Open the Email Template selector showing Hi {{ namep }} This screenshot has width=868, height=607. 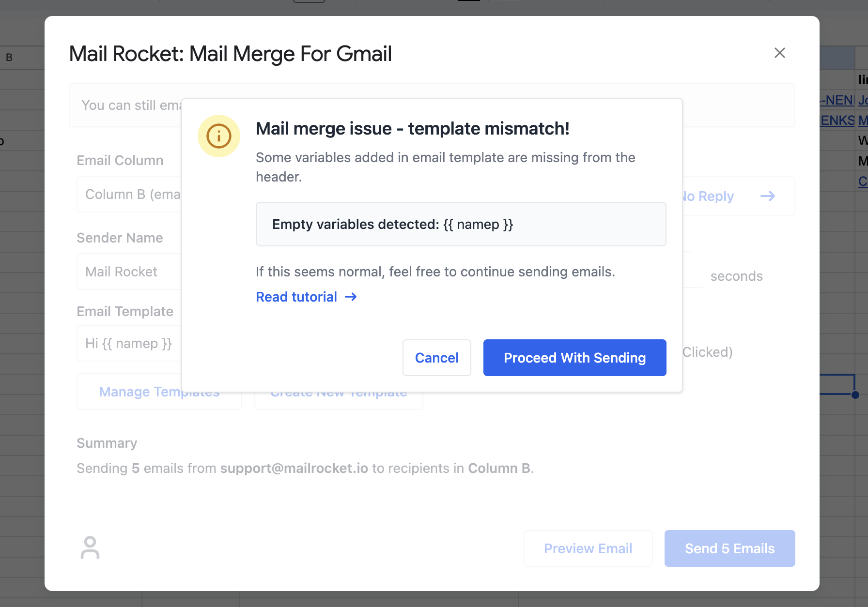click(130, 343)
